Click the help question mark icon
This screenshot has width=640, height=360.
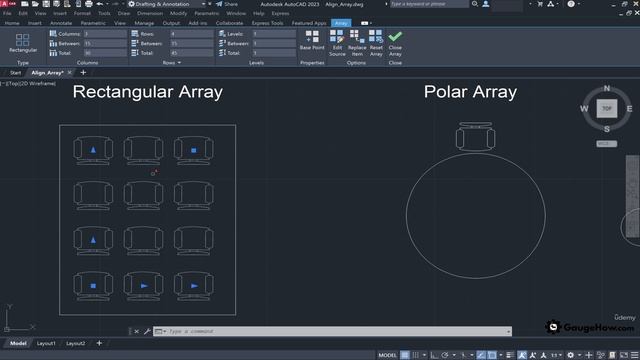pyautogui.click(x=571, y=4)
